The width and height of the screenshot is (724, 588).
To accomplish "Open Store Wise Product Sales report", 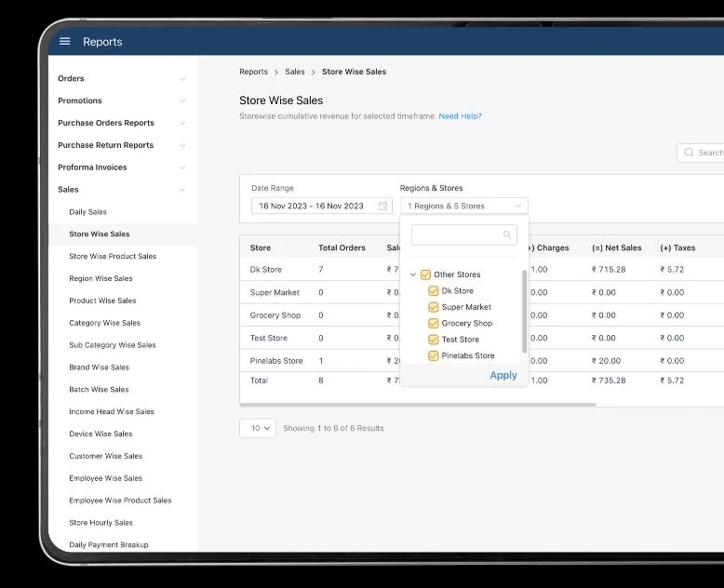I will point(113,256).
